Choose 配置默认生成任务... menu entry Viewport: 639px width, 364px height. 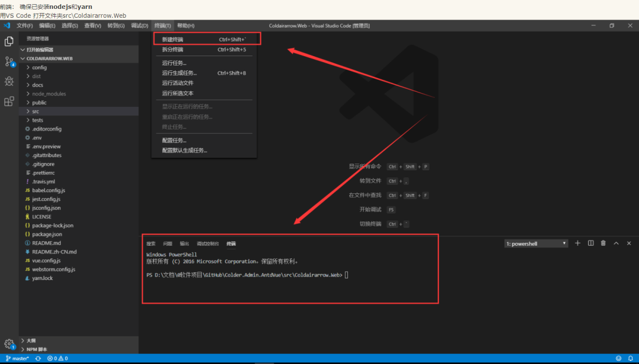click(204, 150)
